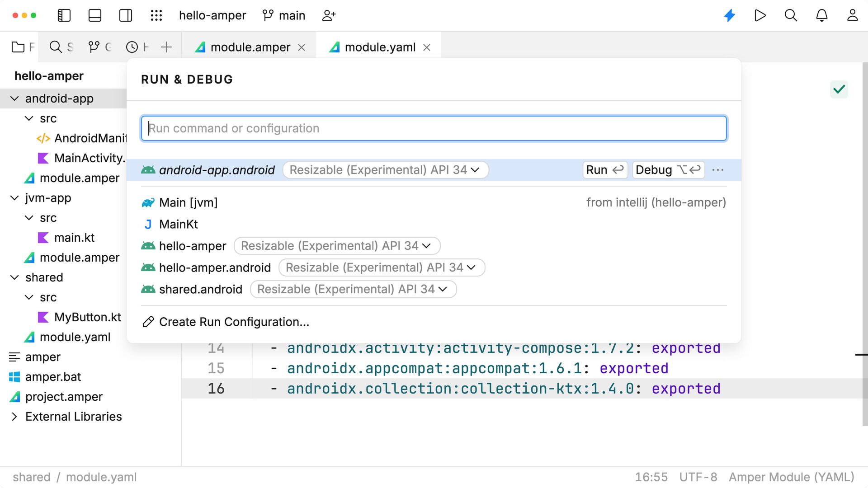Expand External Libraries
The width and height of the screenshot is (868, 488).
coord(14,417)
